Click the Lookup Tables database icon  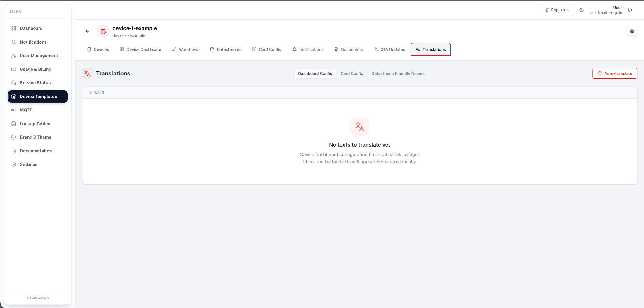[14, 124]
